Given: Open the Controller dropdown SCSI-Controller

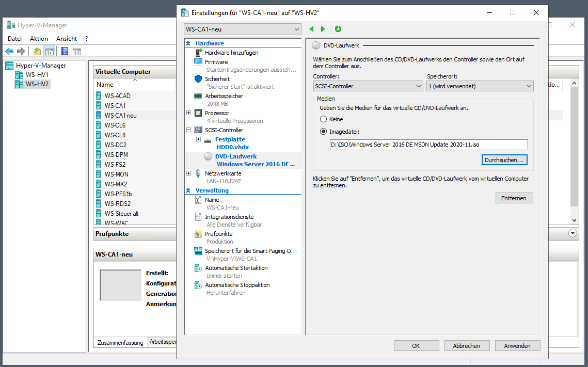Looking at the screenshot, I should tap(368, 86).
